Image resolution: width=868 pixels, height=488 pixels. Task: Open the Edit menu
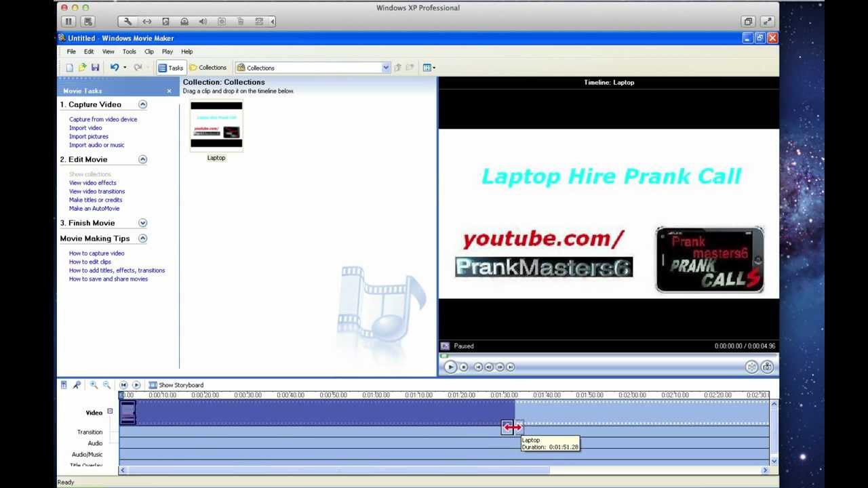tap(89, 52)
